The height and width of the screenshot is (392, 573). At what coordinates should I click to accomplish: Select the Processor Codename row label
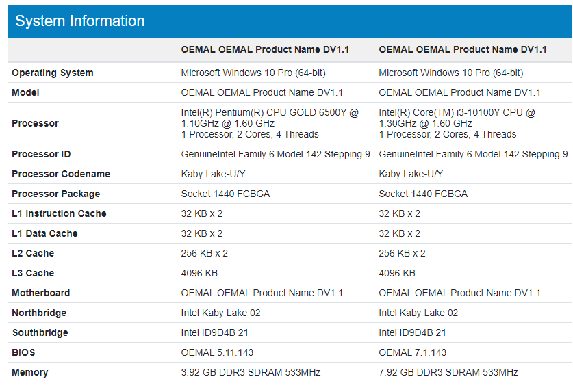pos(61,174)
